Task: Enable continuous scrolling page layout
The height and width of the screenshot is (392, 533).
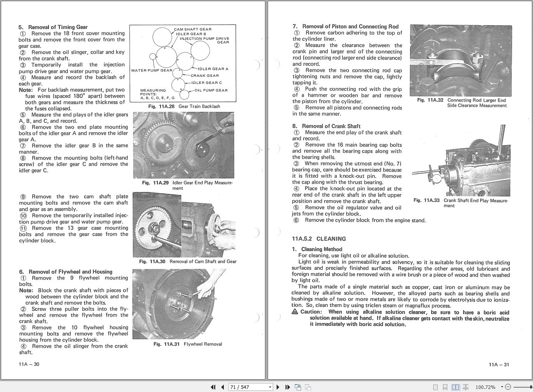Action: click(x=445, y=387)
